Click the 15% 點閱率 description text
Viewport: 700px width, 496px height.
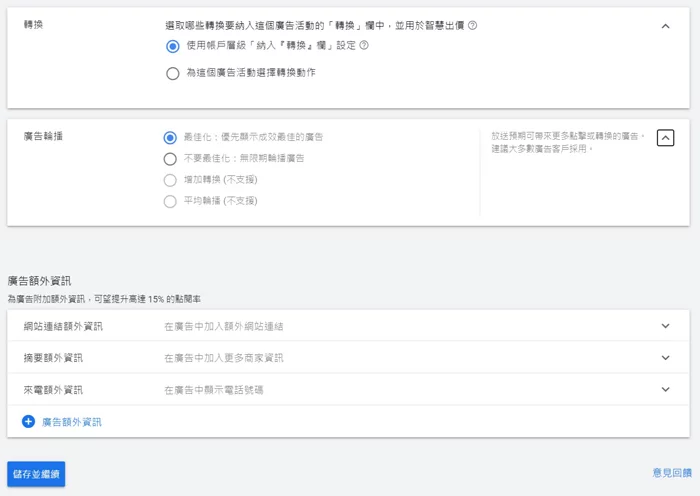click(104, 299)
